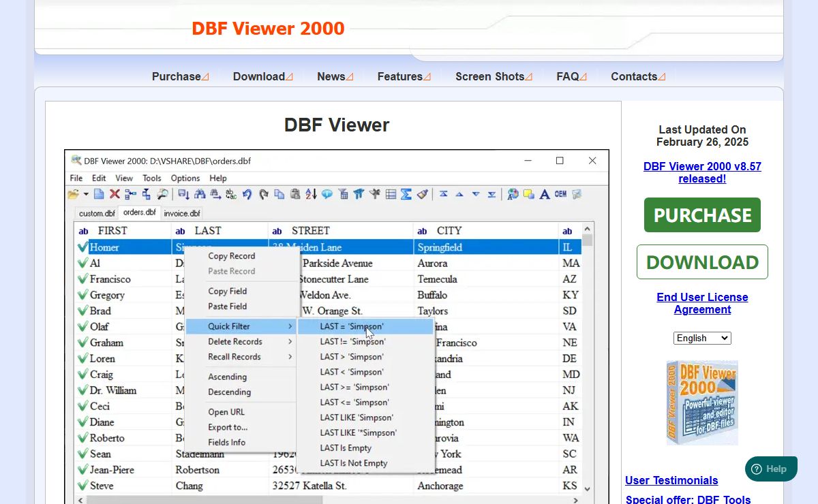Open End User License Agreement link
818x504 pixels.
tap(702, 303)
